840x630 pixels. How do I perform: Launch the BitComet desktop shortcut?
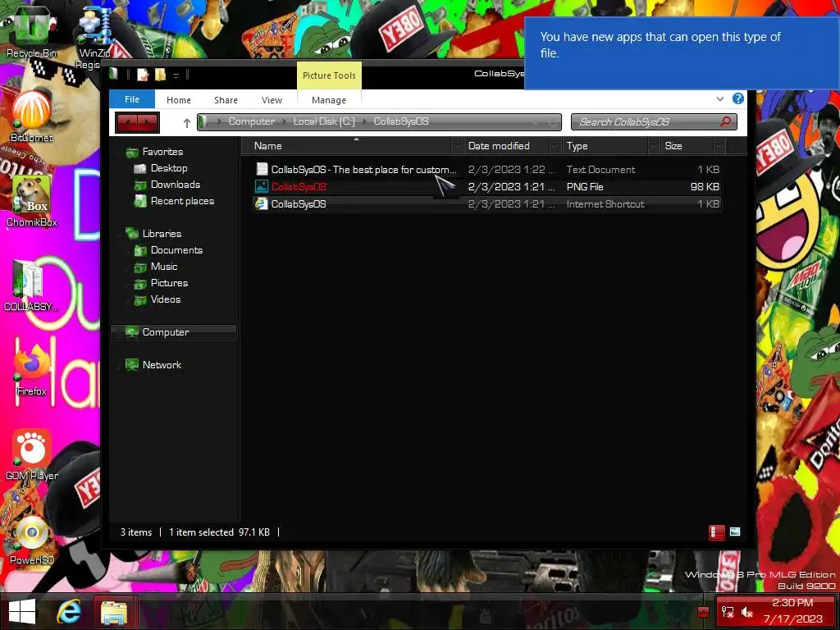[31, 116]
